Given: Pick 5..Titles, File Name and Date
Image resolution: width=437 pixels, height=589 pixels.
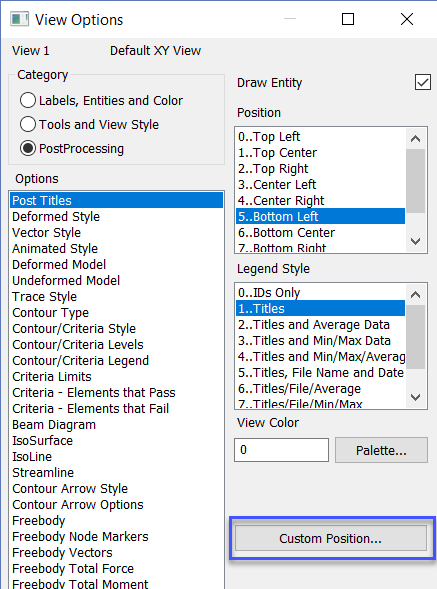Looking at the screenshot, I should point(321,373).
